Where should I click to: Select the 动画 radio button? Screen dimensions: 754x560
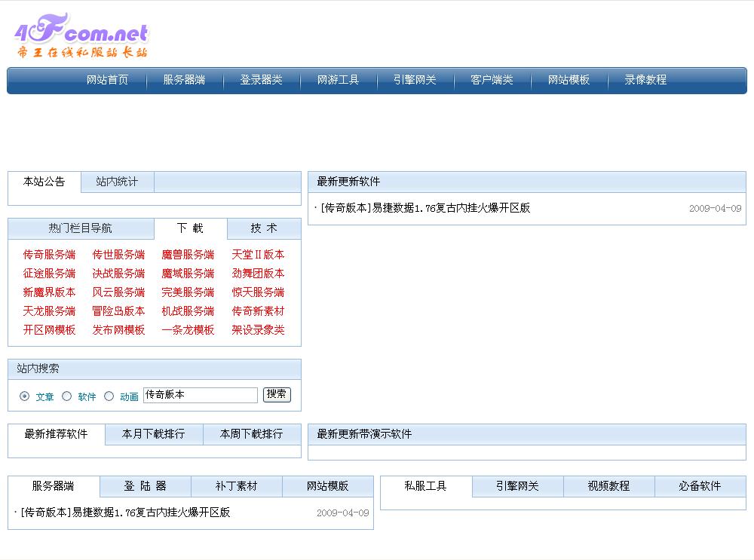(109, 396)
